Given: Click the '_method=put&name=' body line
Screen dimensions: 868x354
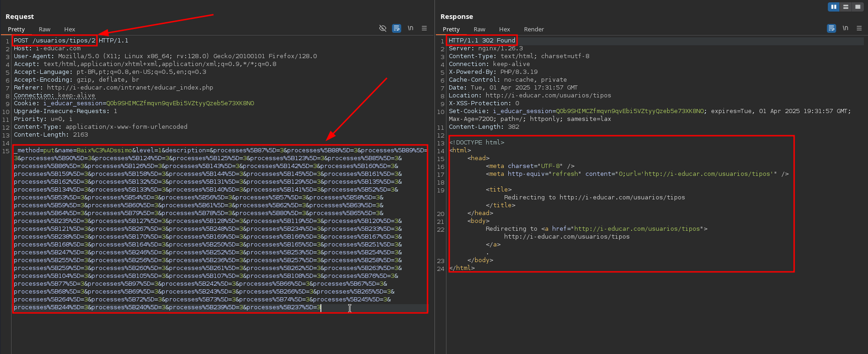Looking at the screenshot, I should click(220, 150).
